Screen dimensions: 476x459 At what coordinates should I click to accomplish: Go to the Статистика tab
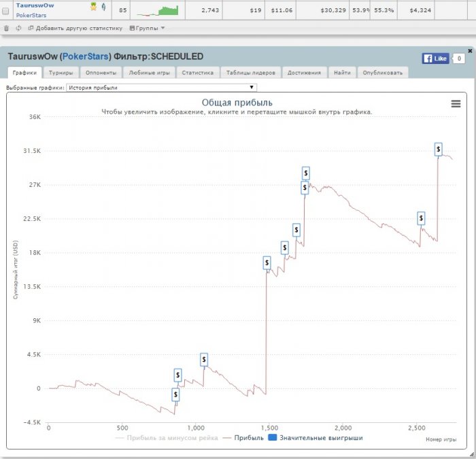[x=198, y=73]
